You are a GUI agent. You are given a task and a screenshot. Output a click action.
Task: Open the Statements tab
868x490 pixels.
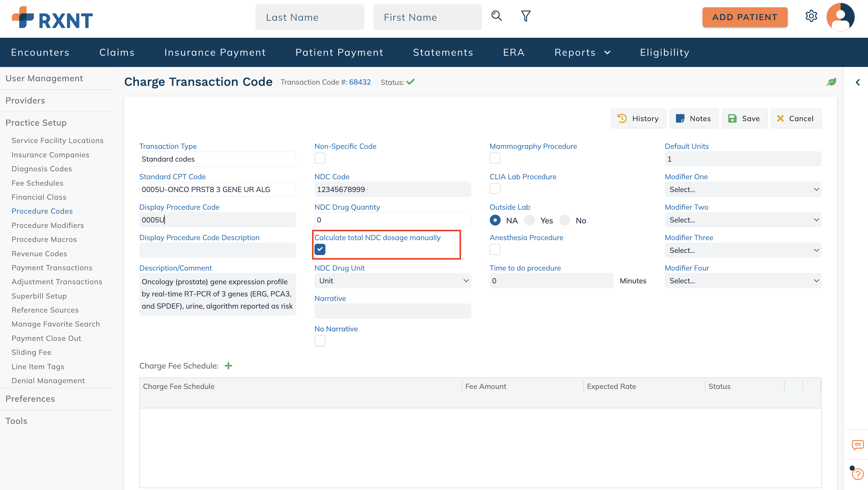point(443,52)
